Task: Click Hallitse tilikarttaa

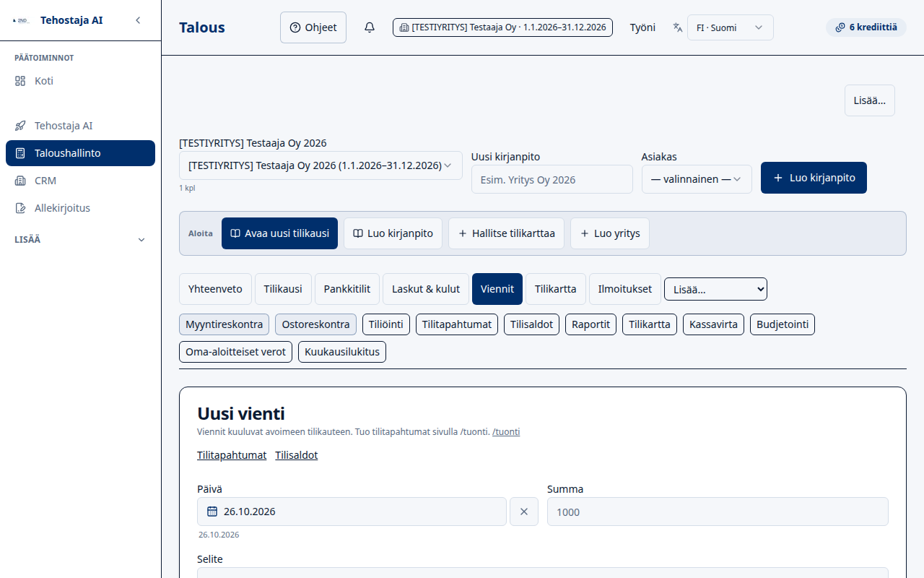Action: (x=506, y=233)
